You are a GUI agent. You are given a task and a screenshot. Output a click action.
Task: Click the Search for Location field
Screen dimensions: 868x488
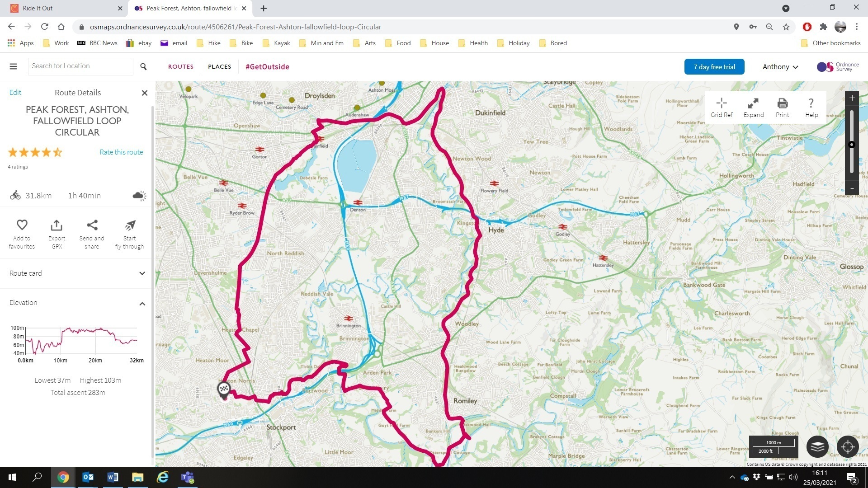pyautogui.click(x=80, y=66)
